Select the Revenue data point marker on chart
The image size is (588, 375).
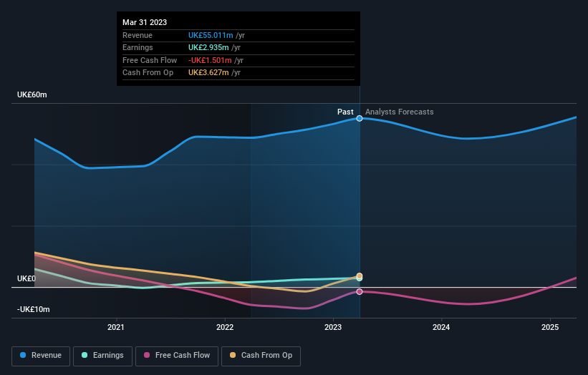[360, 118]
